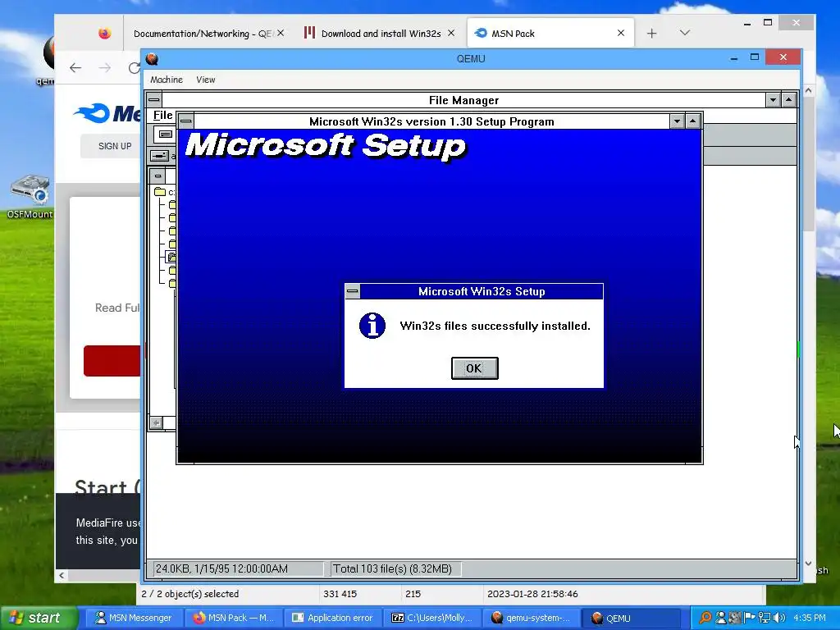Click the browser horizontal scroll left arrow
Image resolution: width=840 pixels, height=630 pixels.
pyautogui.click(x=62, y=575)
